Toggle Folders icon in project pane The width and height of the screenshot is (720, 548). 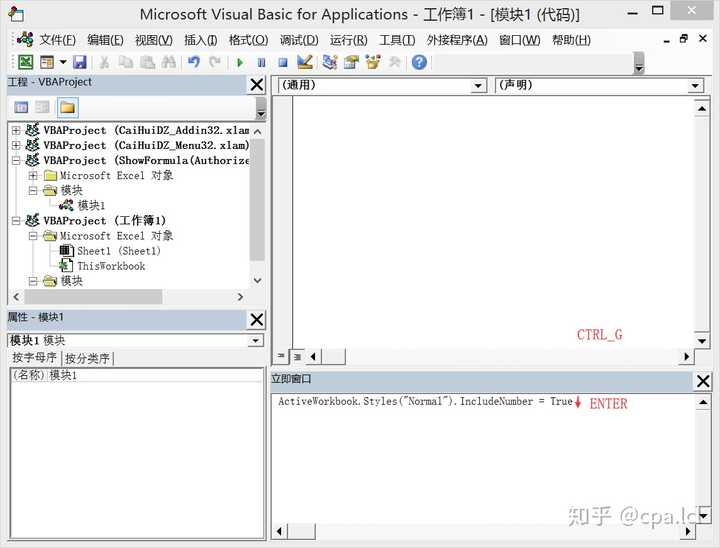[68, 107]
